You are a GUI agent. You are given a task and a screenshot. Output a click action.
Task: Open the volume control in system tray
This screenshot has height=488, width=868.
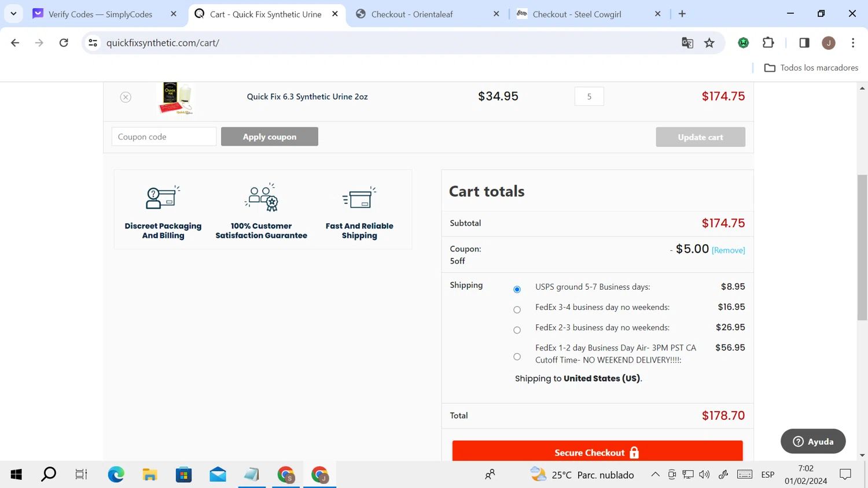pos(704,475)
